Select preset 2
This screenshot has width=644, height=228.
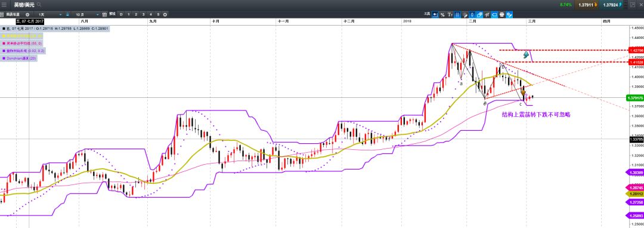coord(136,14)
